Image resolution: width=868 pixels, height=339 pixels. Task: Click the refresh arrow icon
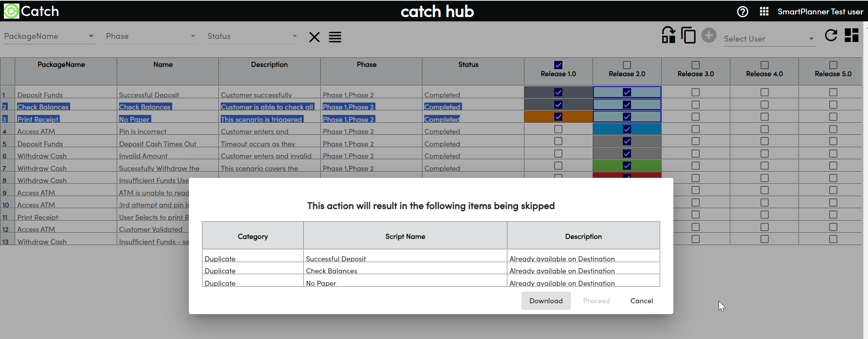tap(831, 36)
